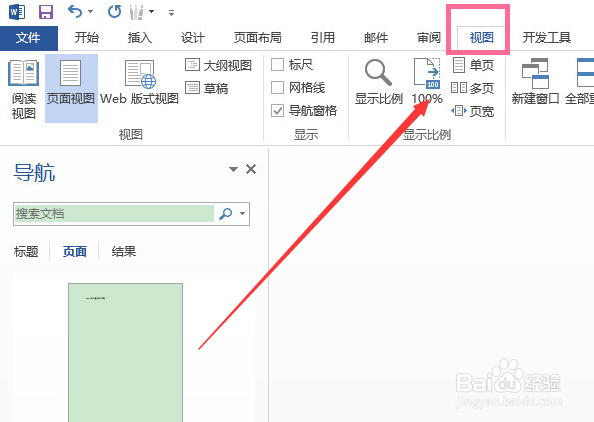This screenshot has height=422, width=594.
Task: Show the 页面 tab in navigation
Action: 75,252
